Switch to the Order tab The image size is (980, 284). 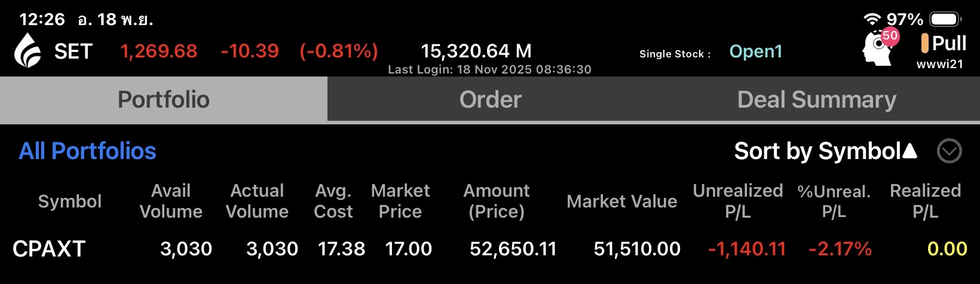tap(490, 99)
